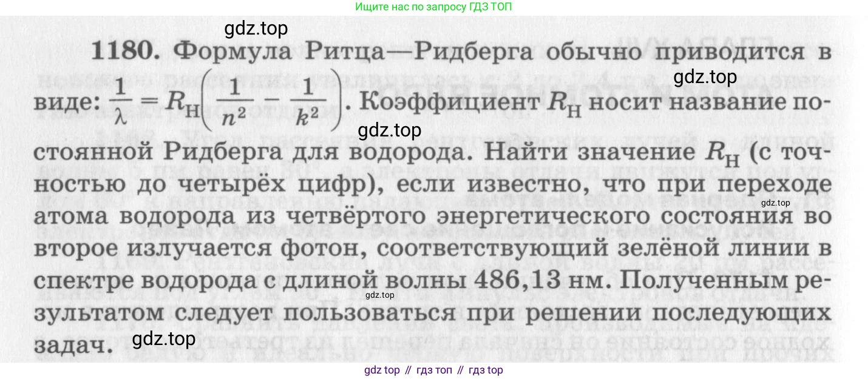Image resolution: width=868 pixels, height=379 pixels.
Task: Click the problem number "1180."
Action: (126, 52)
